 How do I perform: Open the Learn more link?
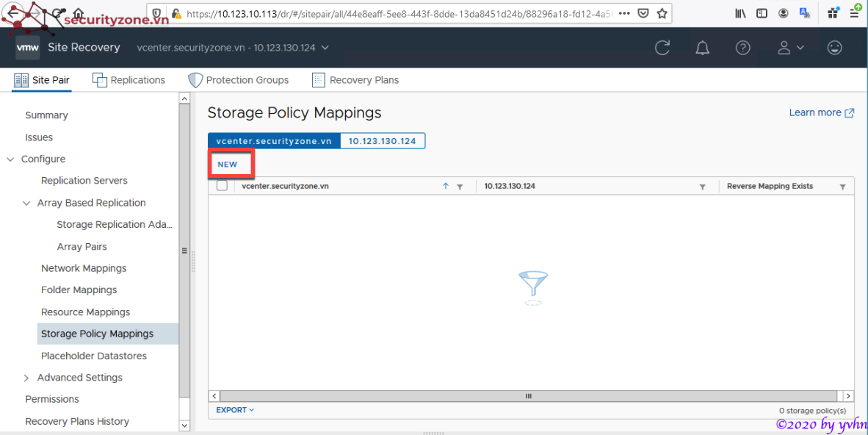pos(822,112)
